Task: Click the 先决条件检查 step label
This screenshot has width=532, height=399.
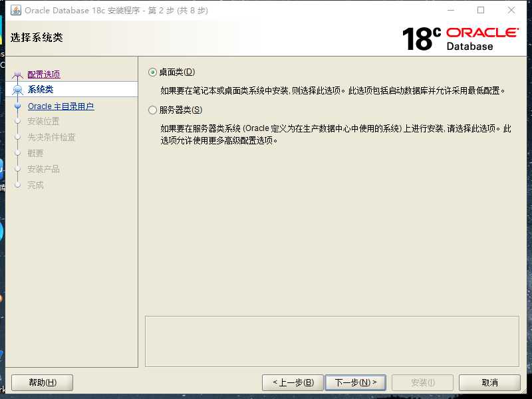Action: click(x=51, y=138)
